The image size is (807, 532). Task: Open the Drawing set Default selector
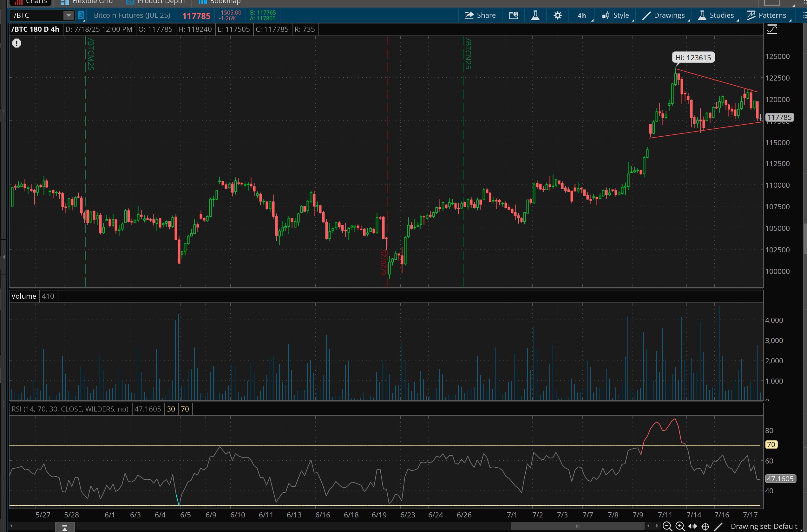pos(764,526)
